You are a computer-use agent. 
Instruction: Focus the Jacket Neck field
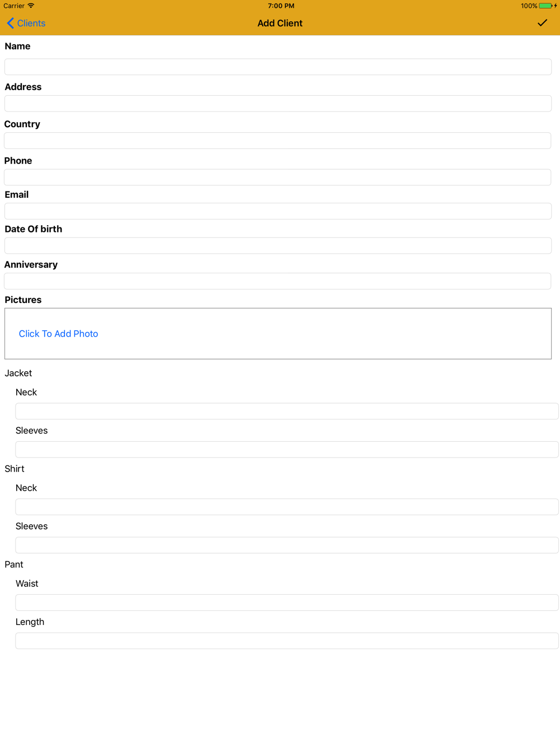287,411
